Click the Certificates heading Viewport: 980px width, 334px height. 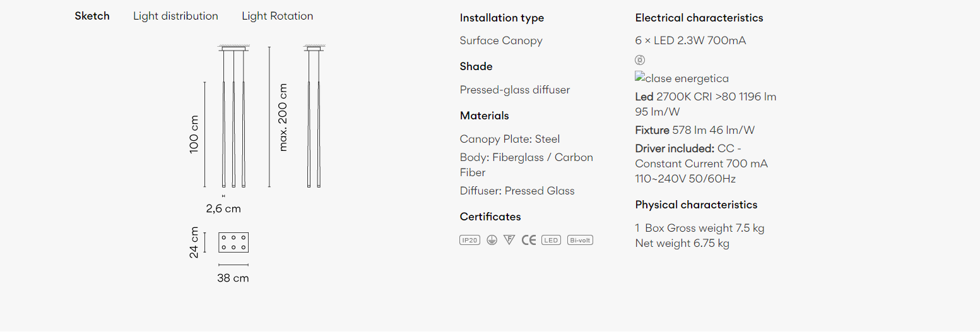[490, 217]
